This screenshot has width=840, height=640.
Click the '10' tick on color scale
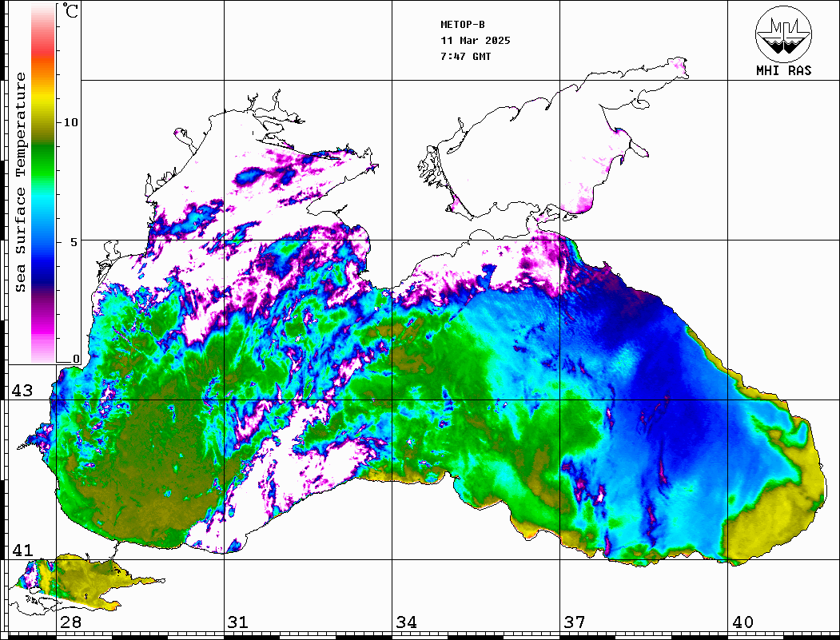coord(70,122)
